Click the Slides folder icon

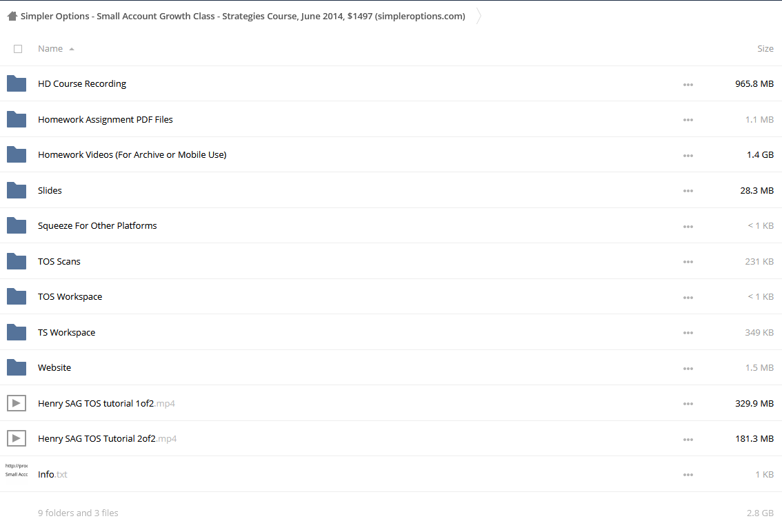click(x=17, y=190)
